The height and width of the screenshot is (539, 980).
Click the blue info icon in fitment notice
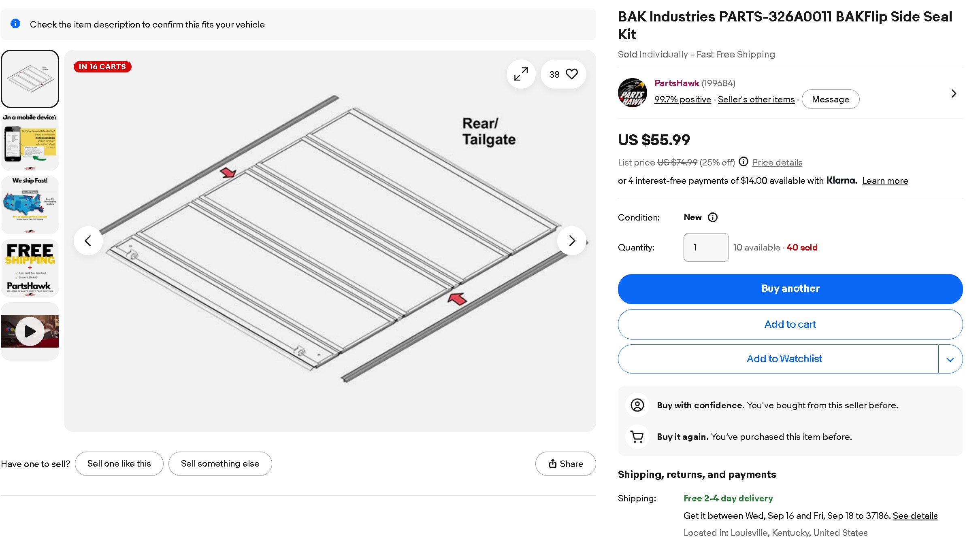pyautogui.click(x=15, y=24)
